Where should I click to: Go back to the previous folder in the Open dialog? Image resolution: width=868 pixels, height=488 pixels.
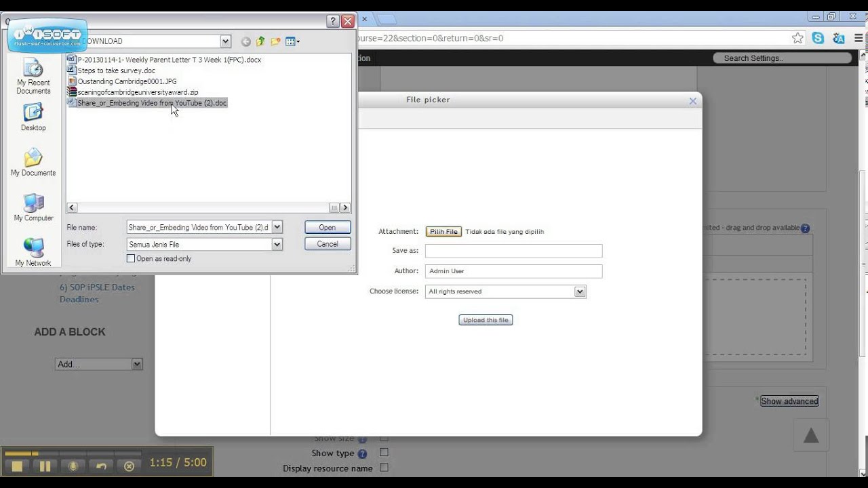[245, 41]
